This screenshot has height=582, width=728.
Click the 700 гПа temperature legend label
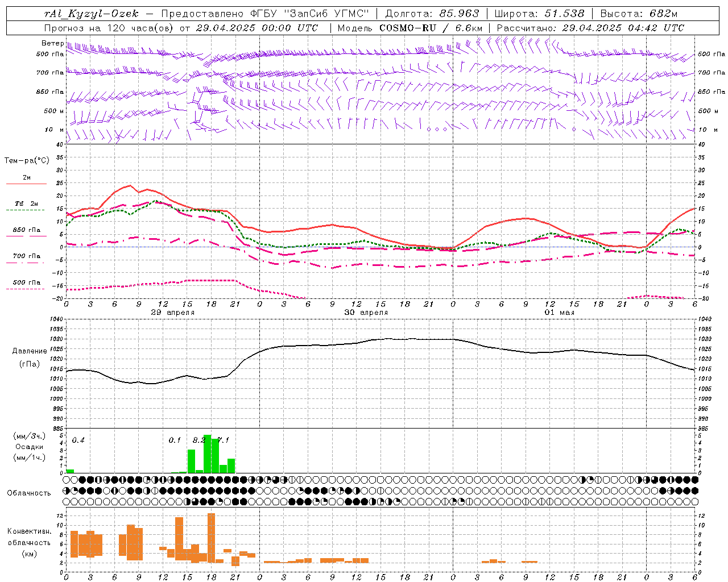[x=26, y=256]
